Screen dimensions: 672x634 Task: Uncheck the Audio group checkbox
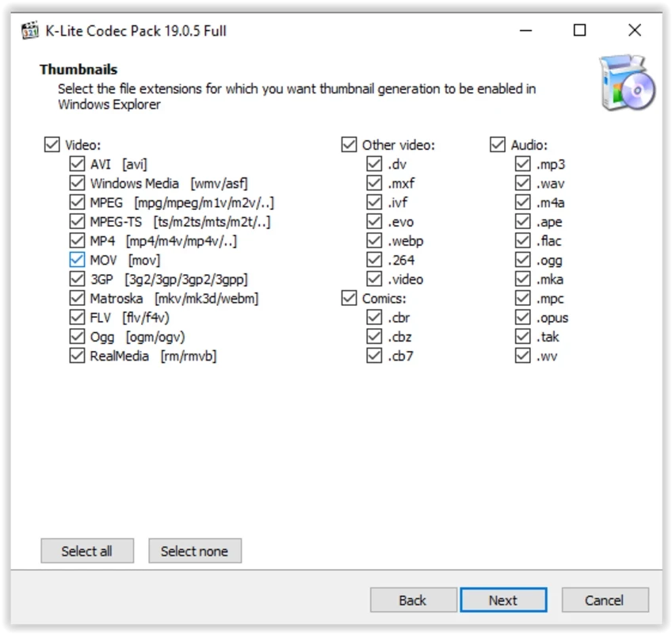pyautogui.click(x=498, y=145)
